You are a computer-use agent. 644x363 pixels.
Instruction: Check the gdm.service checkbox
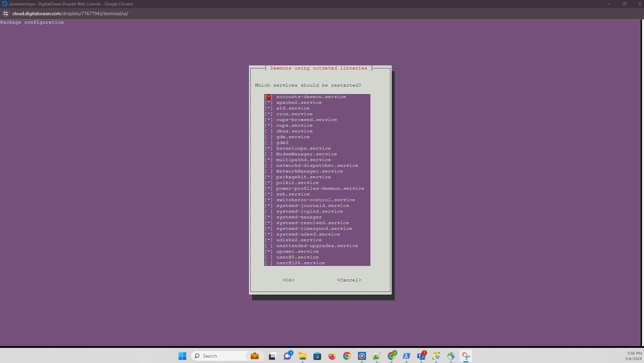click(x=269, y=137)
